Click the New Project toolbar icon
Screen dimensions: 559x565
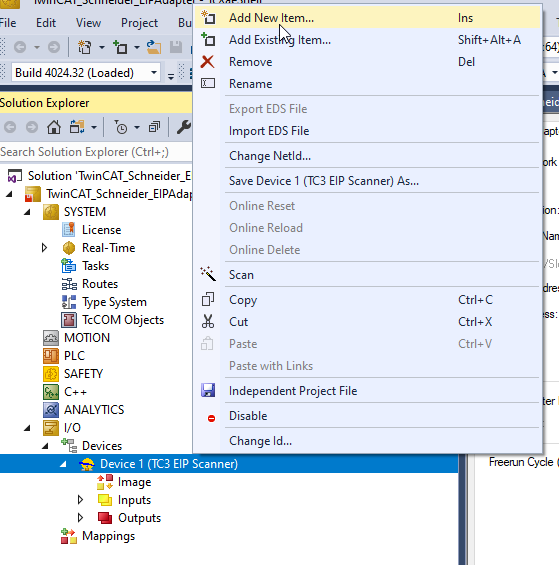pyautogui.click(x=85, y=47)
